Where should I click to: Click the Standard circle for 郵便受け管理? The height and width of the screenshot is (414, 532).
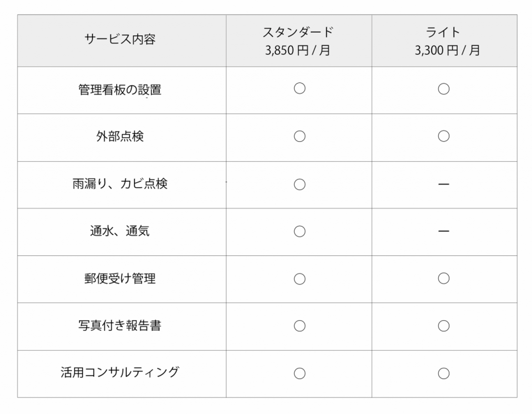click(x=299, y=279)
